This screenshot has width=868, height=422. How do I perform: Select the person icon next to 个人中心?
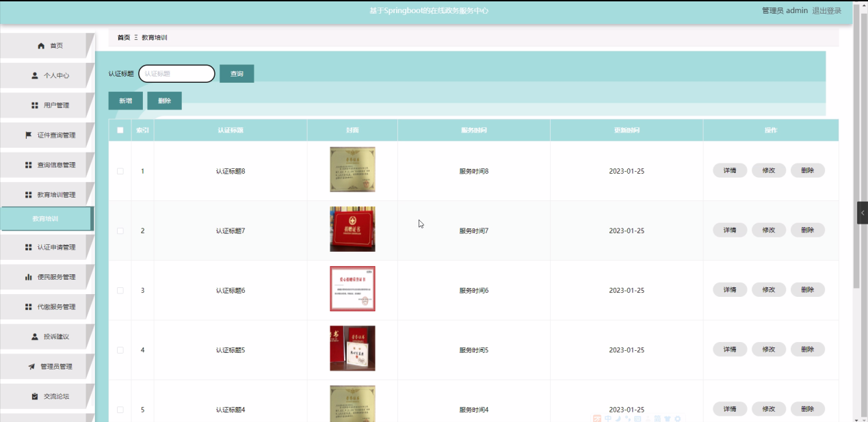pos(34,75)
